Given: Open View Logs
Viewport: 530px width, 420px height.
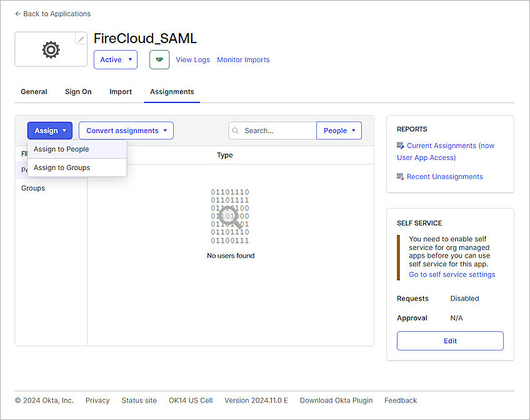Looking at the screenshot, I should [192, 59].
